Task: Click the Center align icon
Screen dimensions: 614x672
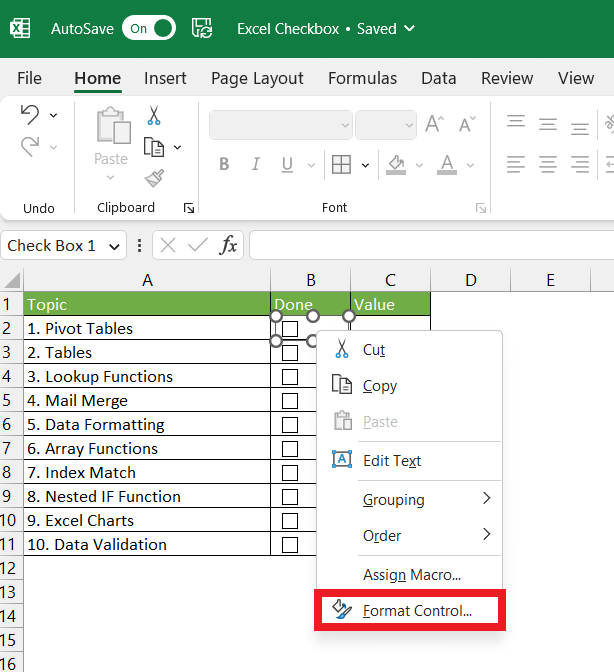Action: click(548, 165)
